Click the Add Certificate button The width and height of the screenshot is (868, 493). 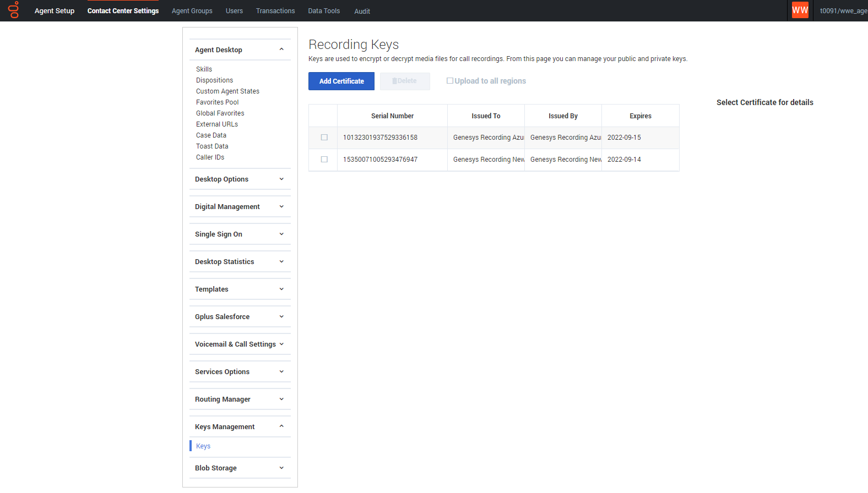(341, 81)
